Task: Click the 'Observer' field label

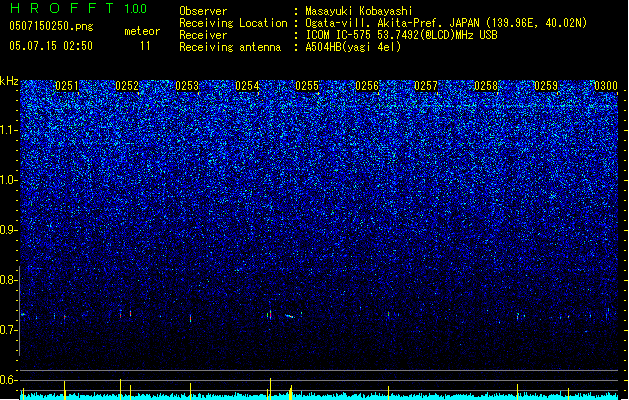Action: click(203, 11)
